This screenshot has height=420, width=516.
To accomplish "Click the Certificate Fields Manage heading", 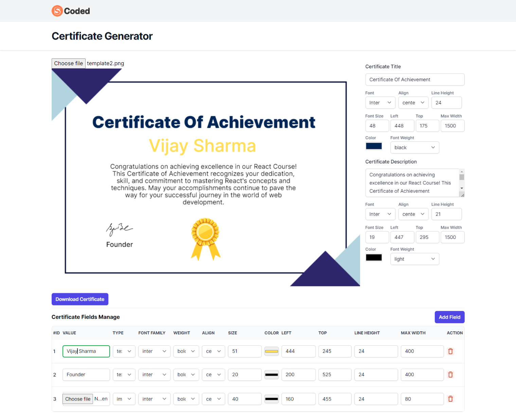I will click(x=86, y=317).
